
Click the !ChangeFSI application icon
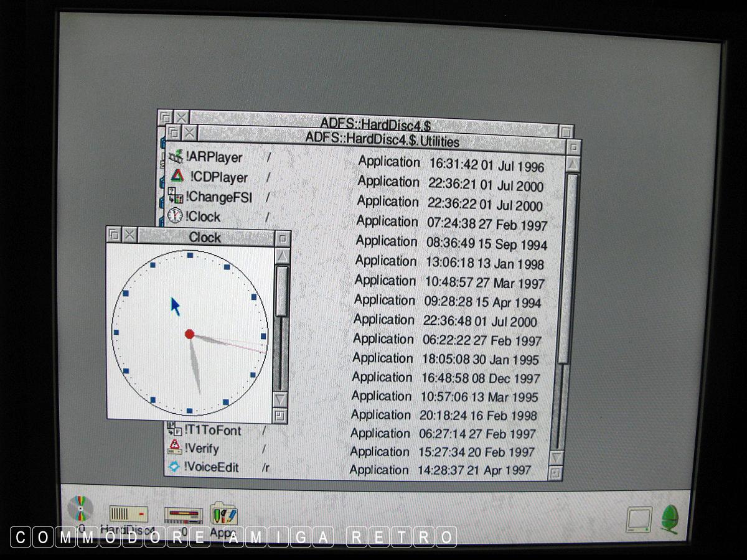click(x=176, y=197)
